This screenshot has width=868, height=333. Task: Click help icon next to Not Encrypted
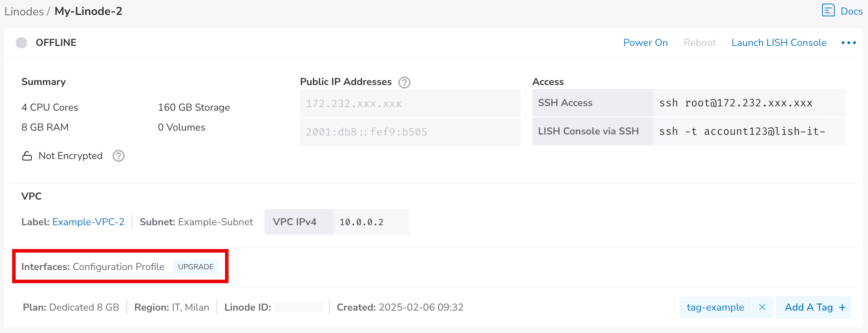tap(118, 156)
